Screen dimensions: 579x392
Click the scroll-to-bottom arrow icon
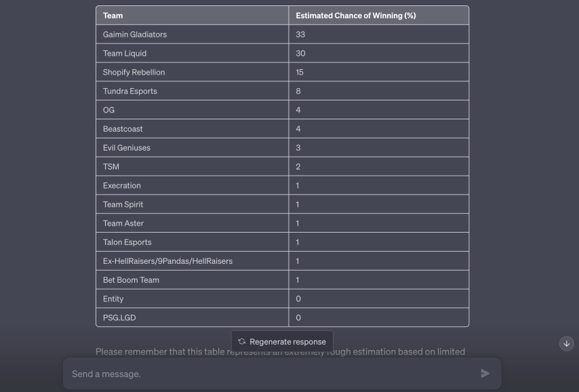pyautogui.click(x=567, y=344)
